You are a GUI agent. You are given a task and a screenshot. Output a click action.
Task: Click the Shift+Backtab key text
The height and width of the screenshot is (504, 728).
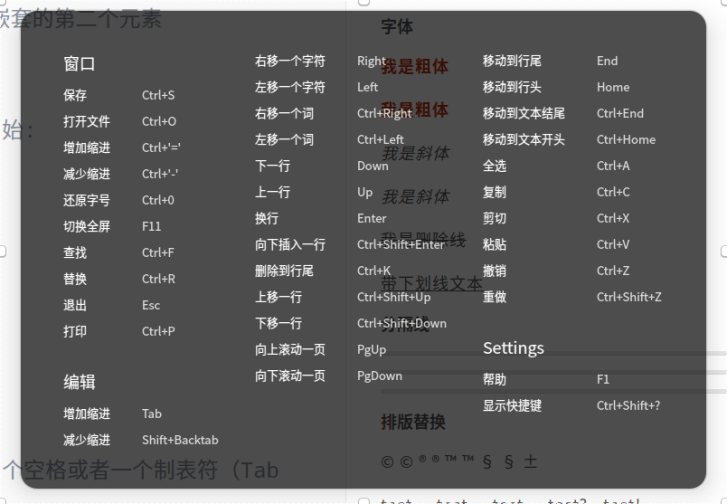click(180, 440)
